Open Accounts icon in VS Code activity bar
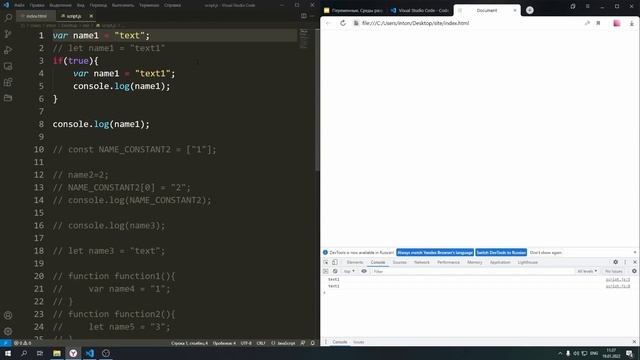 [x=8, y=315]
